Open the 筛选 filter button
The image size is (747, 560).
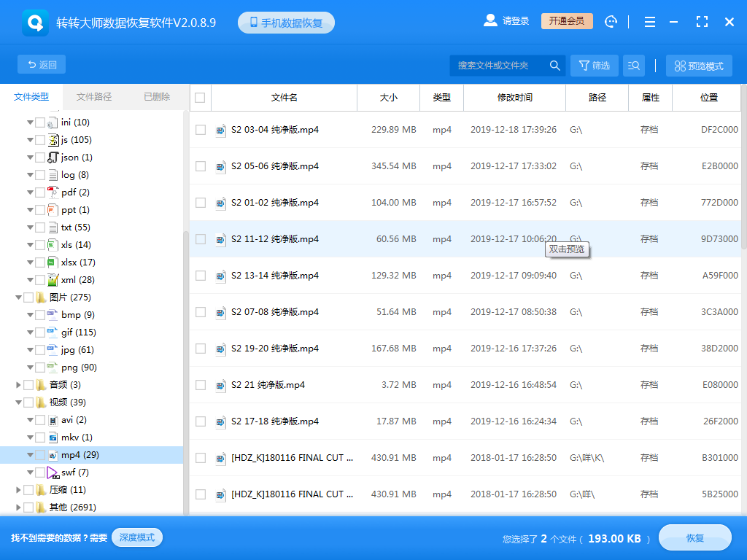point(594,65)
